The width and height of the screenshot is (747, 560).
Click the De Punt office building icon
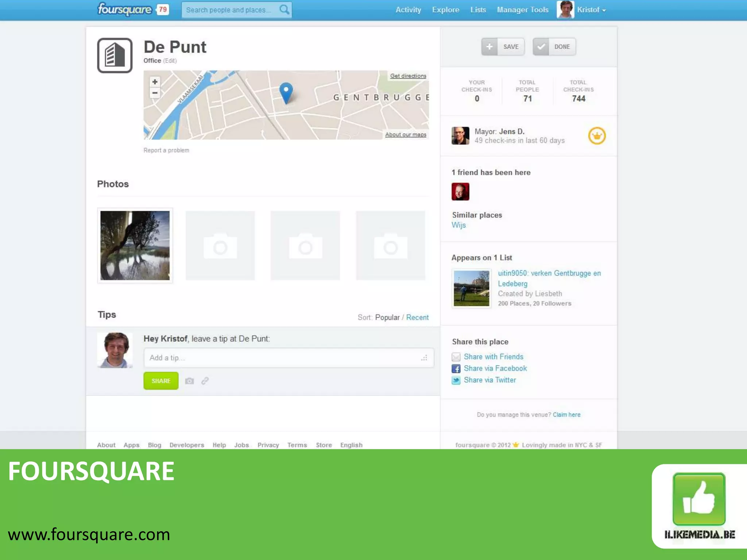point(115,55)
